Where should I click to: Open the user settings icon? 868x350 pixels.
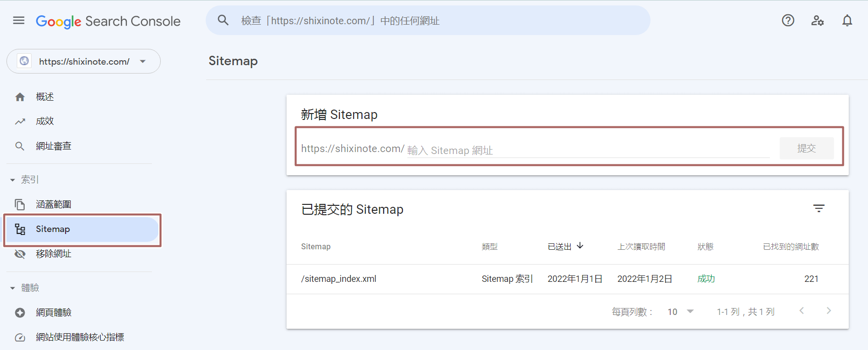(x=818, y=20)
